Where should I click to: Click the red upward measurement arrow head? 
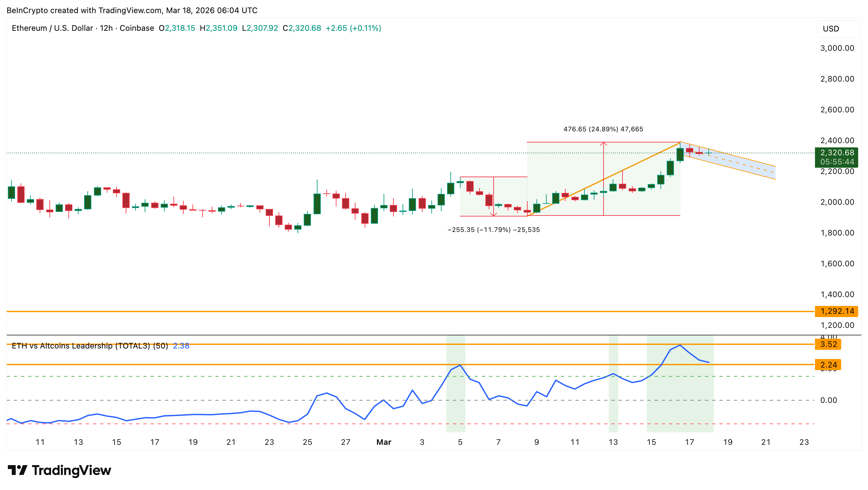604,144
